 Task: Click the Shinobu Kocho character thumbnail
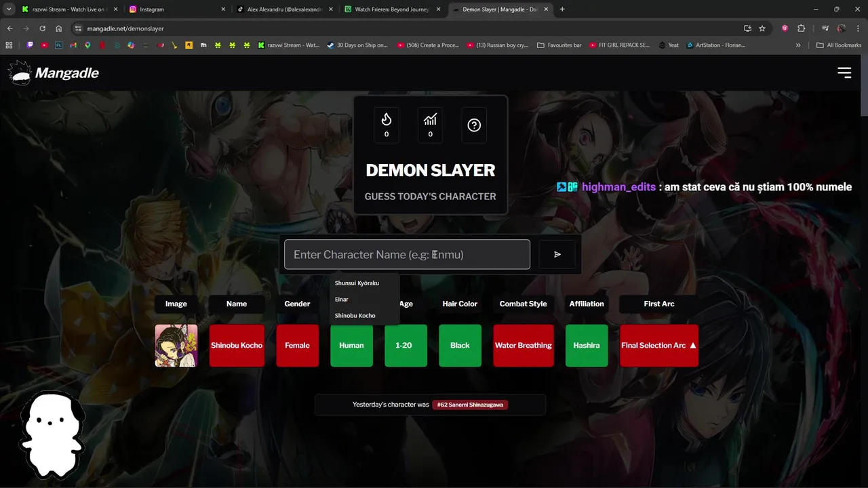click(x=176, y=346)
